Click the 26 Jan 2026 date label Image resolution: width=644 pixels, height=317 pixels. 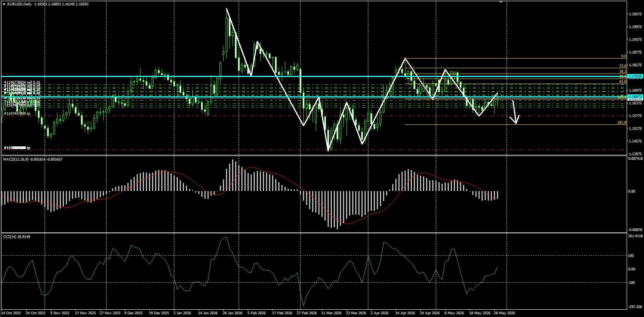[233, 313]
